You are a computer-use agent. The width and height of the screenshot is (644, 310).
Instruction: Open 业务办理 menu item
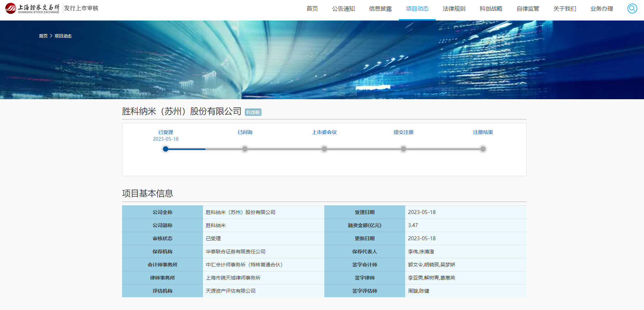pyautogui.click(x=602, y=9)
